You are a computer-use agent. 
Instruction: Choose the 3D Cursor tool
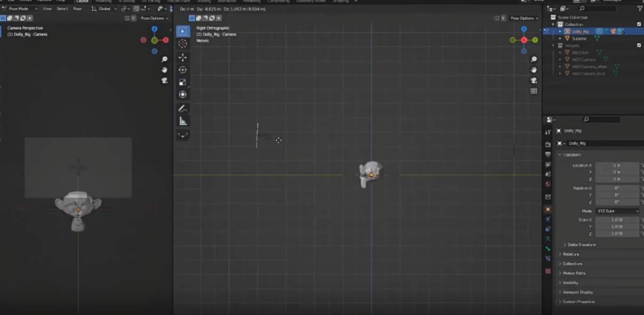[x=183, y=44]
